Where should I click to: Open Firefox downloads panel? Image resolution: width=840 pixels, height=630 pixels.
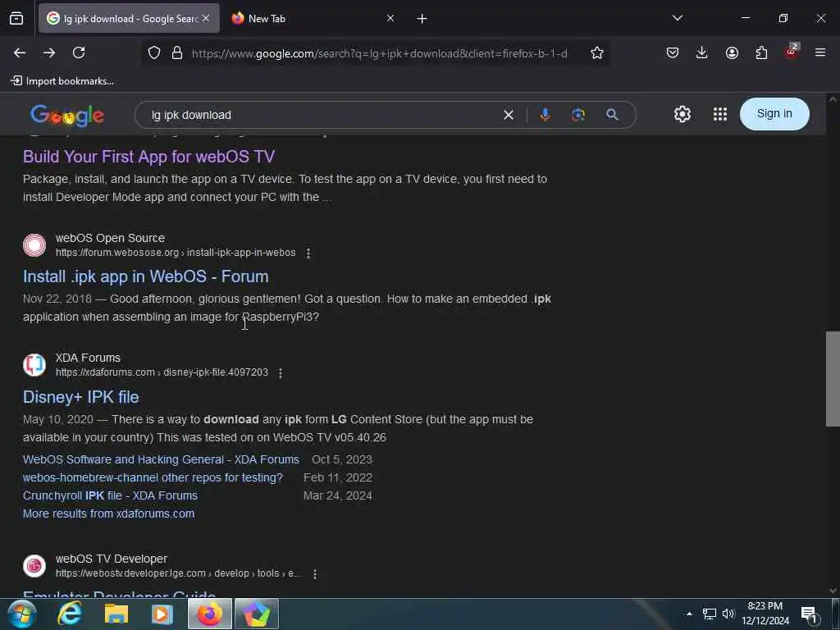tap(702, 52)
